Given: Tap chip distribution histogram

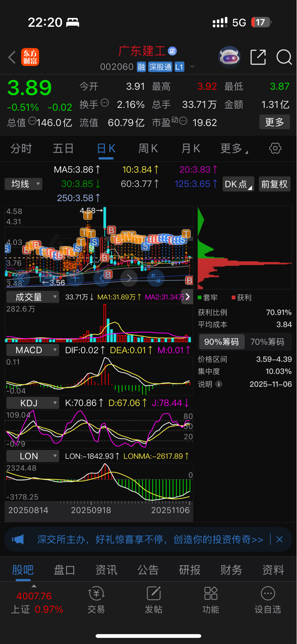Looking at the screenshot, I should click(x=244, y=248).
